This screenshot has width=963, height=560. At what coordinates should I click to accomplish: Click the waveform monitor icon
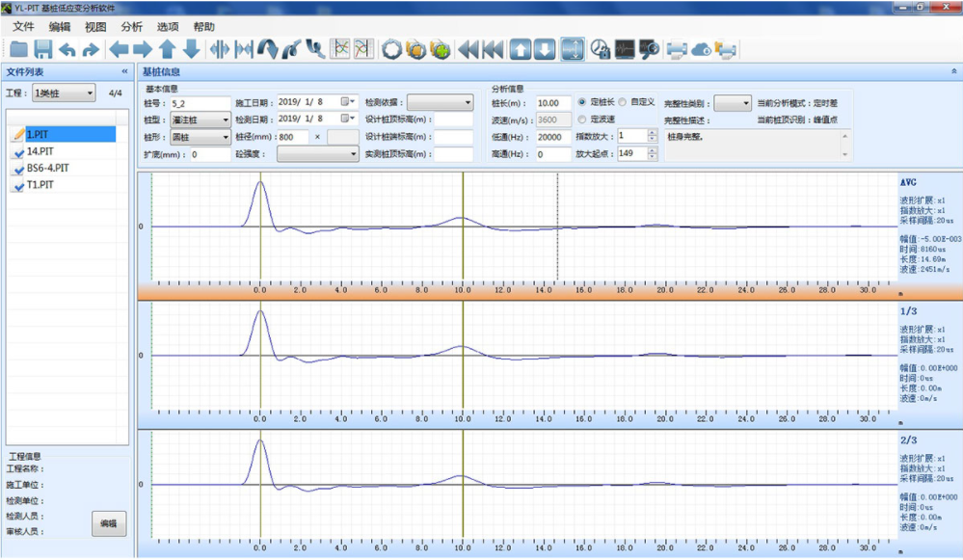625,49
